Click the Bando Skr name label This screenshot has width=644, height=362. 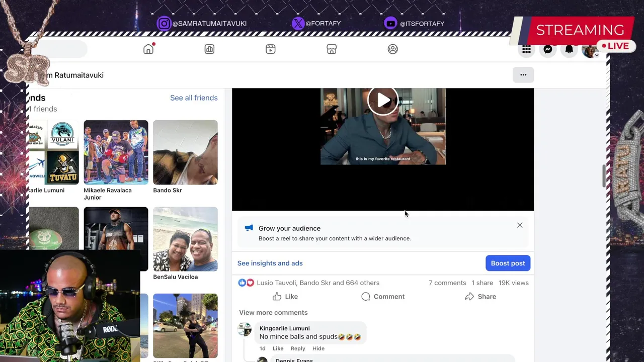tap(168, 190)
